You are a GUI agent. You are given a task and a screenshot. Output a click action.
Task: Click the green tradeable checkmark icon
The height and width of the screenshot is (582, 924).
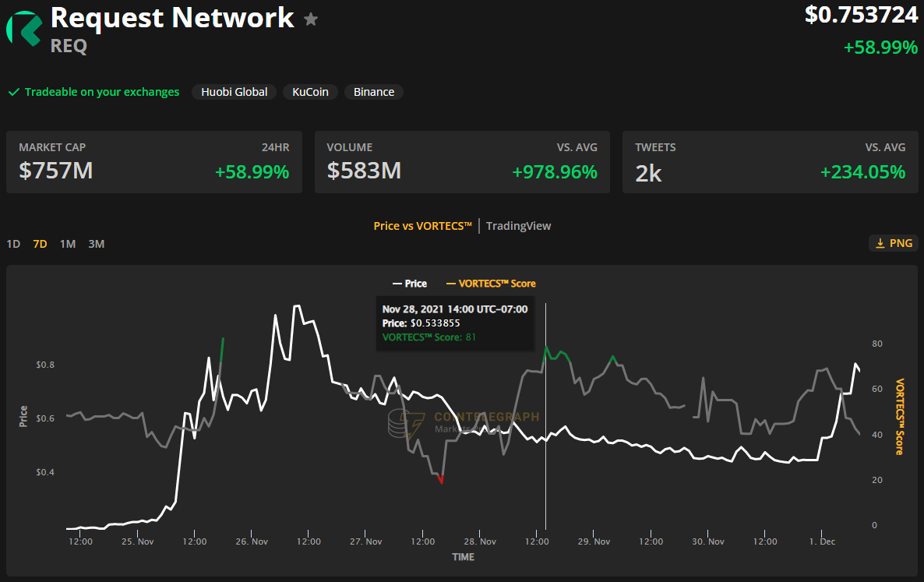pyautogui.click(x=13, y=92)
